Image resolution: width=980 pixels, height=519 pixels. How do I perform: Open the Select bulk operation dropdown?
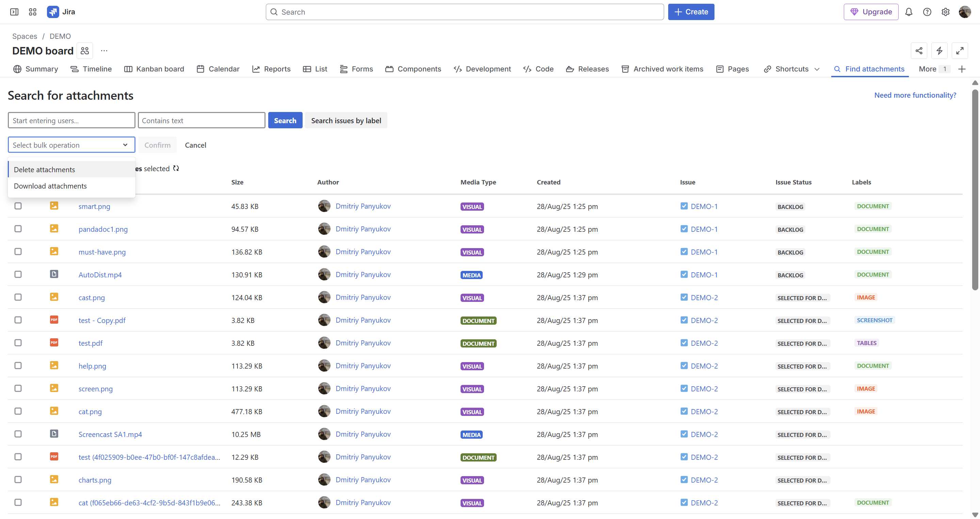pyautogui.click(x=71, y=145)
